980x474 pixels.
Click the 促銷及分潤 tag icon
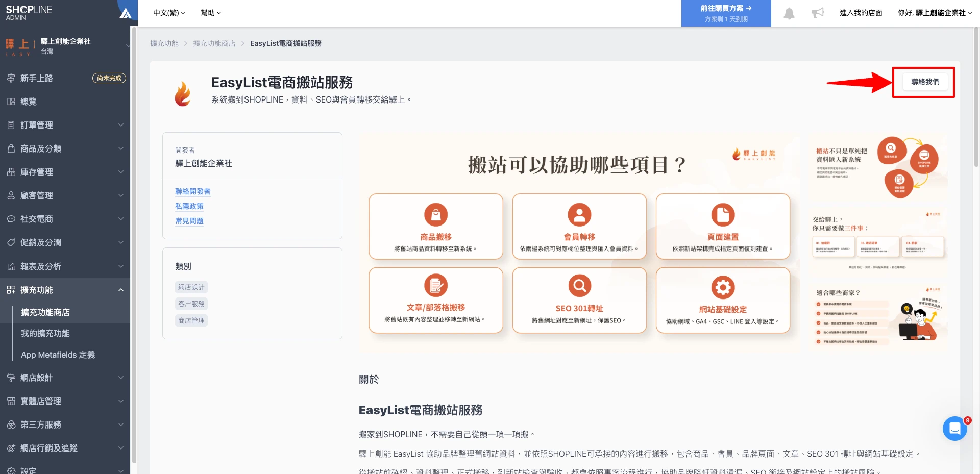click(11, 242)
